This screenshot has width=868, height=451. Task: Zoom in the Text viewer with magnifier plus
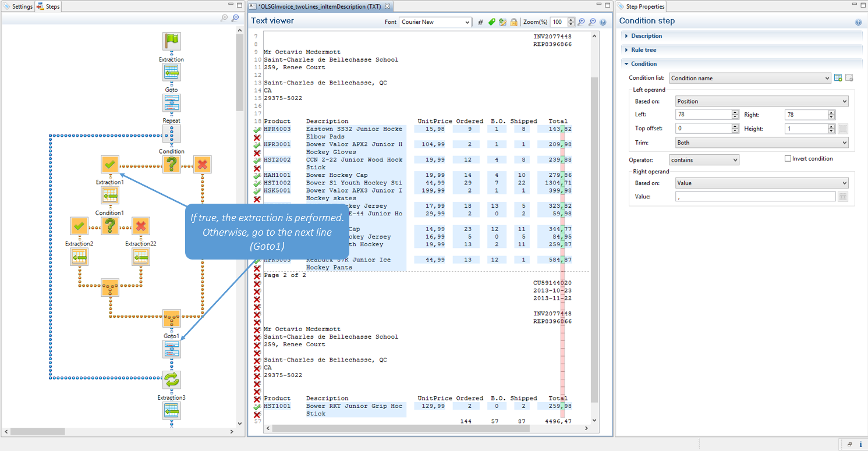click(x=581, y=22)
